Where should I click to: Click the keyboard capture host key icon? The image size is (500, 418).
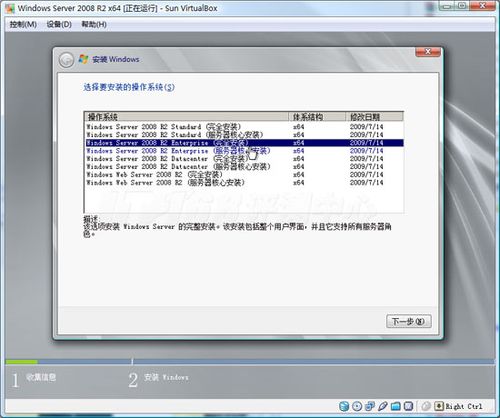(439, 406)
